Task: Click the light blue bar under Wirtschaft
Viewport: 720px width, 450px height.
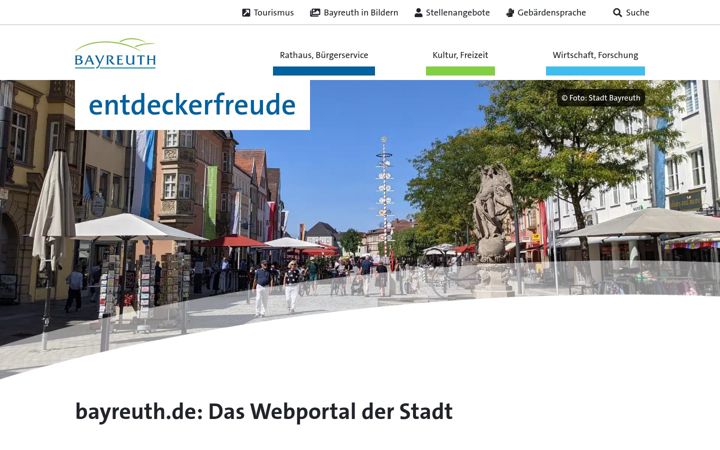Action: coord(595,71)
